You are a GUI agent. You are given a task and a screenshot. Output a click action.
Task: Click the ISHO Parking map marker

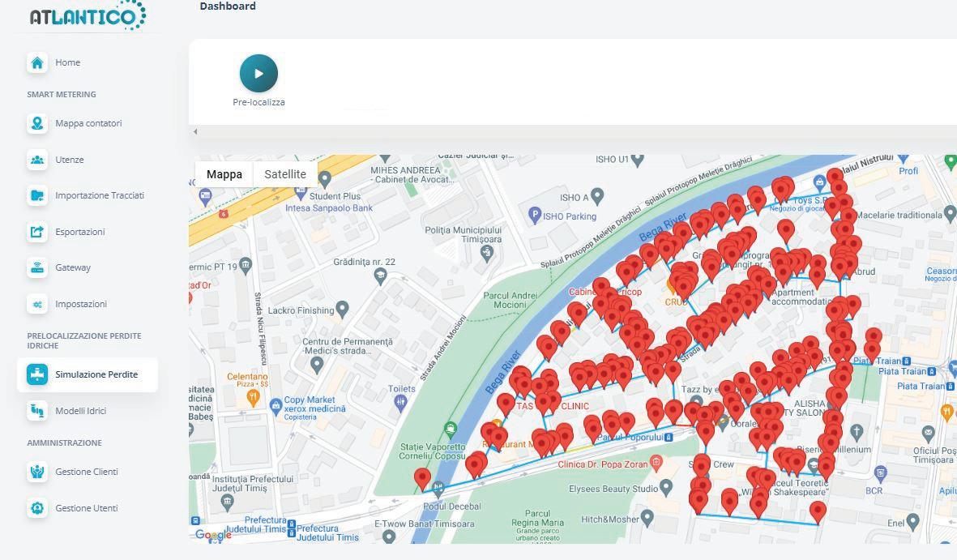click(535, 216)
